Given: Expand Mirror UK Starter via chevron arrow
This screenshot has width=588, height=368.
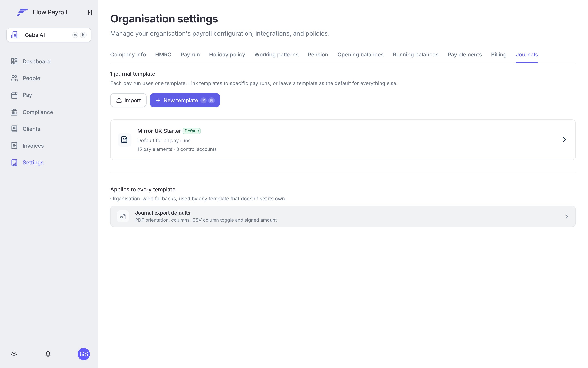Looking at the screenshot, I should (564, 140).
